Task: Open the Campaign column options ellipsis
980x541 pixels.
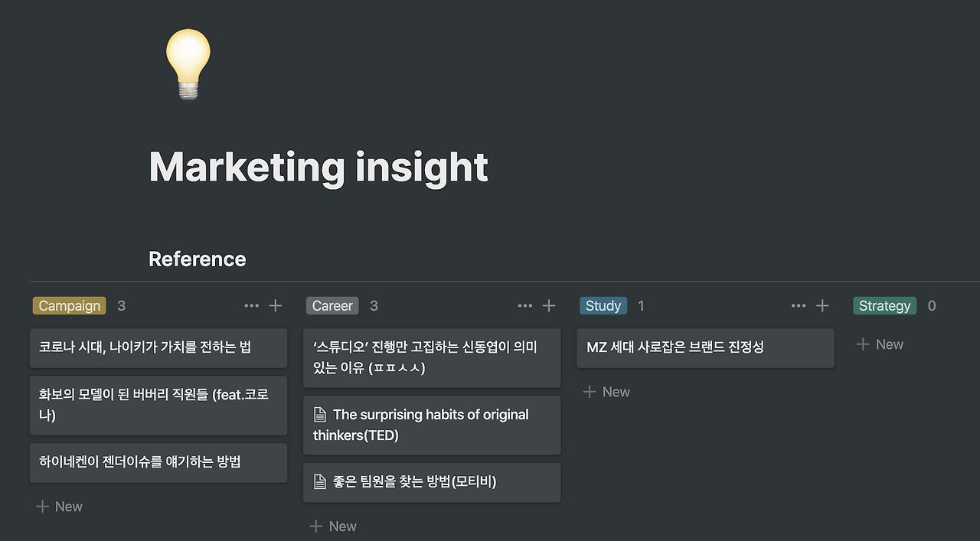Action: pyautogui.click(x=251, y=306)
